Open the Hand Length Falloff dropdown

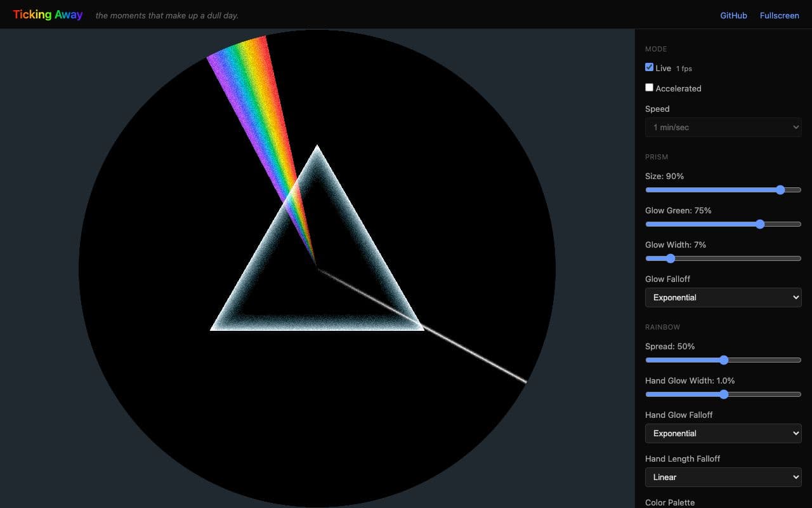pos(723,477)
